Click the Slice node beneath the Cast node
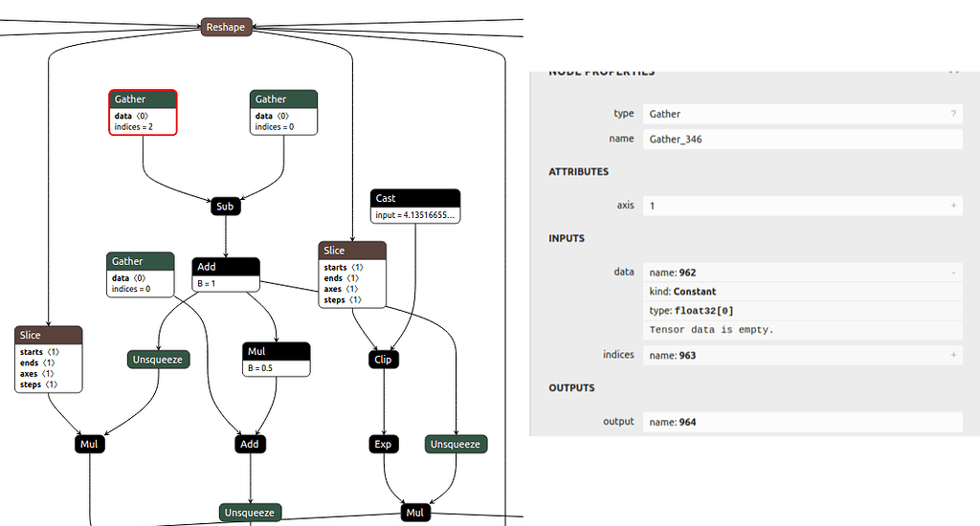This screenshot has width=980, height=526. (x=352, y=274)
